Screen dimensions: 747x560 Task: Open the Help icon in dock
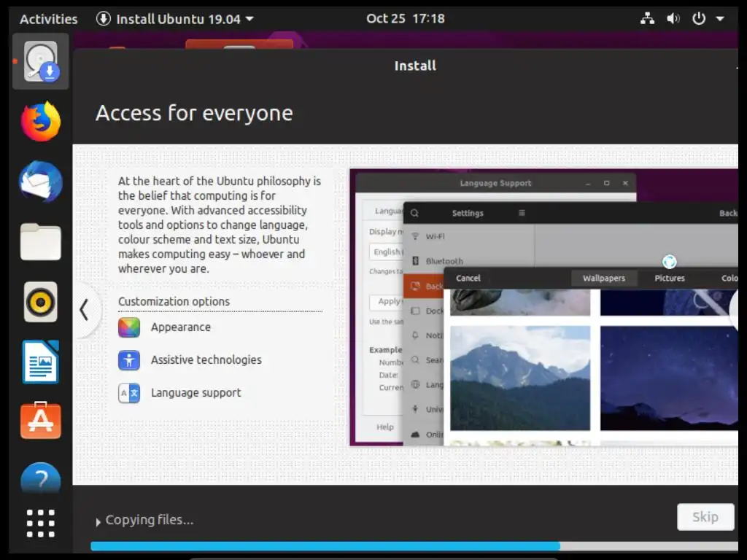click(41, 478)
